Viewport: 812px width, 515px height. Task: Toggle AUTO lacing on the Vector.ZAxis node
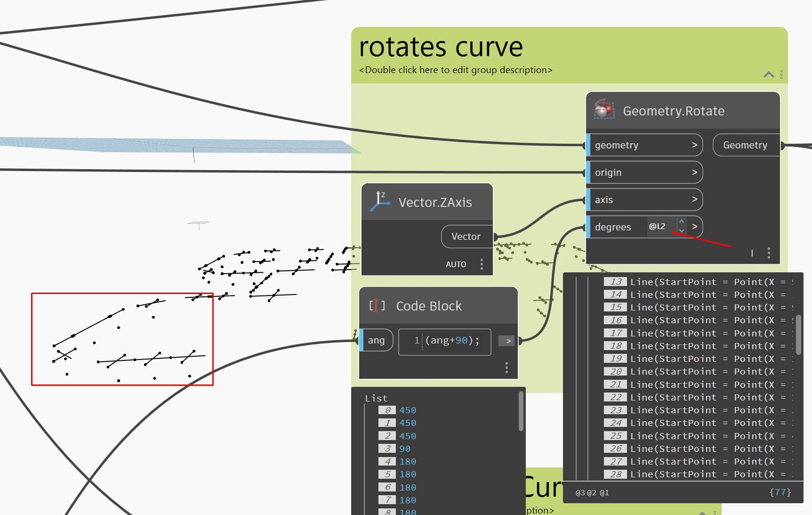[456, 264]
